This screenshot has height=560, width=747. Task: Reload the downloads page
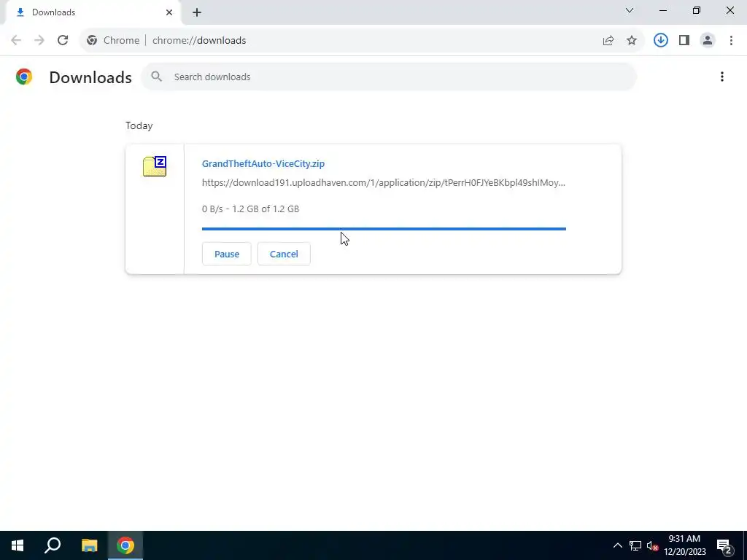(63, 41)
